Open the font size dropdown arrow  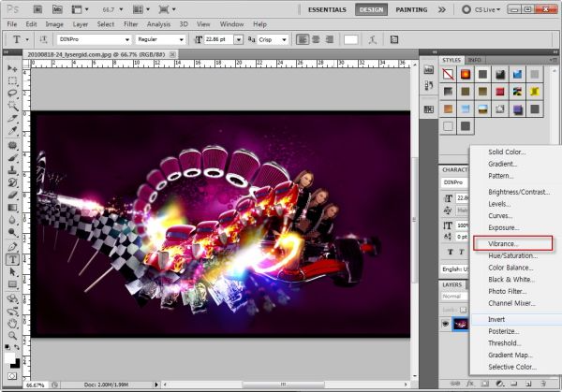click(238, 39)
